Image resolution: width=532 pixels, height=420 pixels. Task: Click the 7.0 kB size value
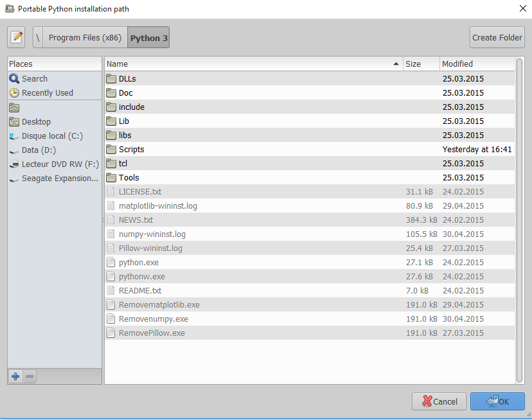point(417,291)
